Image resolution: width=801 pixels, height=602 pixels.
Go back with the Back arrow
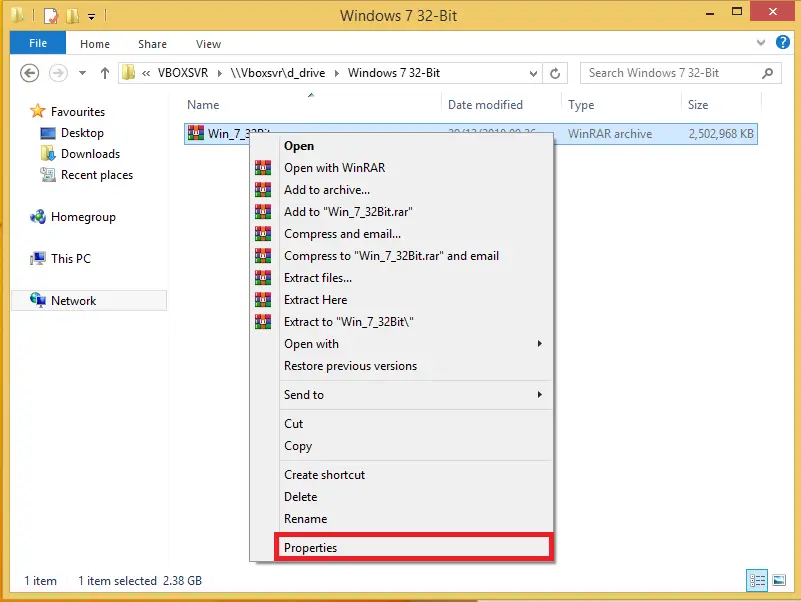point(30,73)
